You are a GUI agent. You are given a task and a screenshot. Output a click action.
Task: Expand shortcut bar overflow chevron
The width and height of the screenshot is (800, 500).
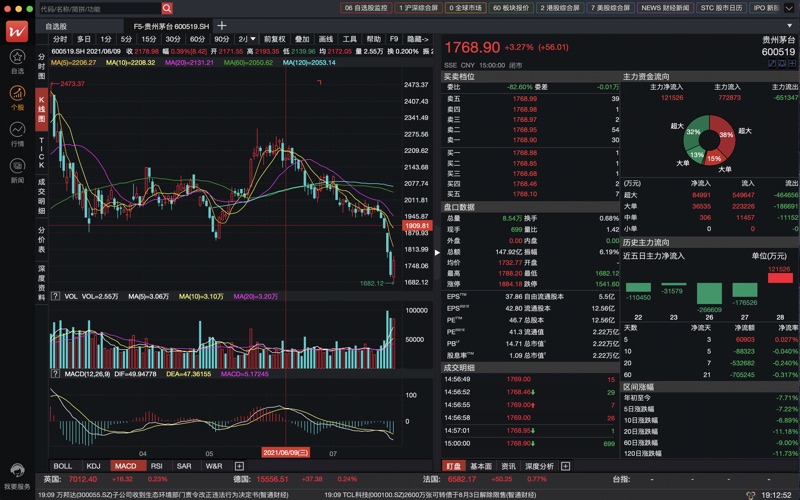(x=789, y=8)
